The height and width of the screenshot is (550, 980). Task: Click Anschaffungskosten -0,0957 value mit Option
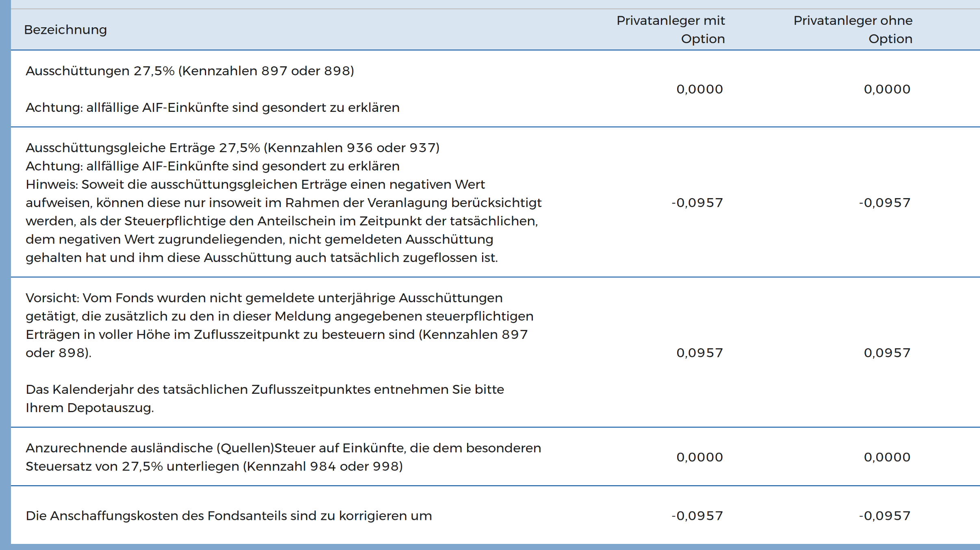pos(697,516)
